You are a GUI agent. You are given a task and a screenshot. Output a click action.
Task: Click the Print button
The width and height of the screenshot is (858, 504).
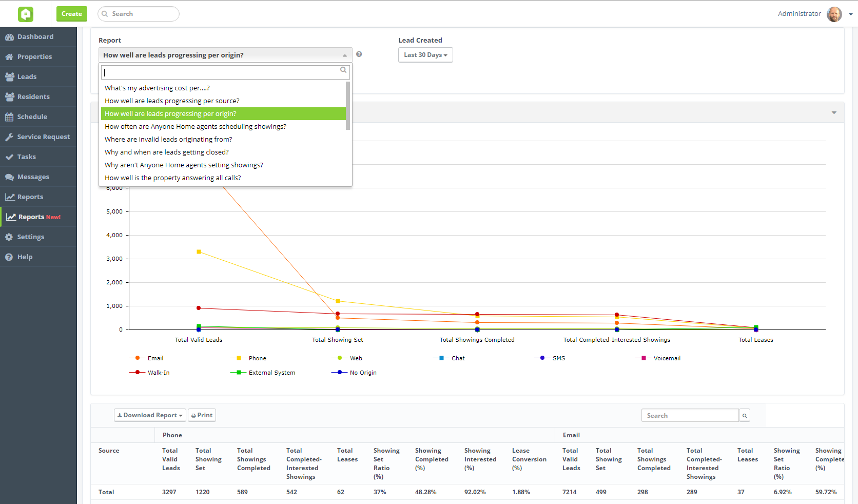click(202, 415)
